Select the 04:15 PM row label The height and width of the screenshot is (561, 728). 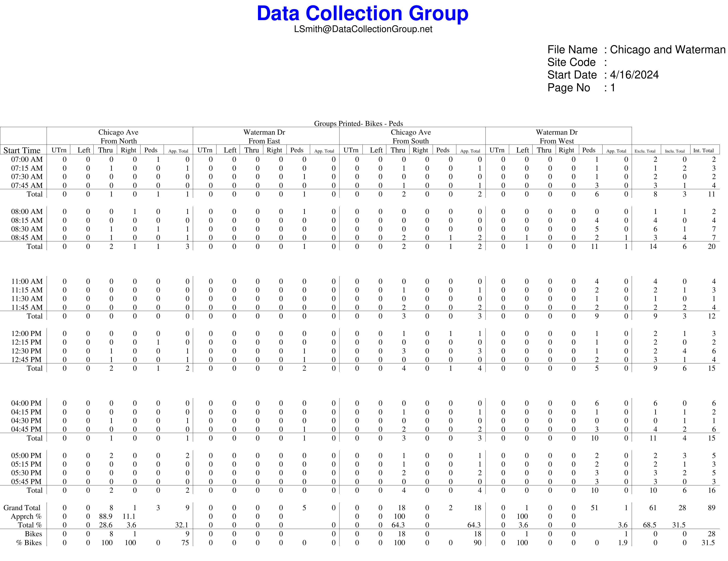pyautogui.click(x=26, y=412)
